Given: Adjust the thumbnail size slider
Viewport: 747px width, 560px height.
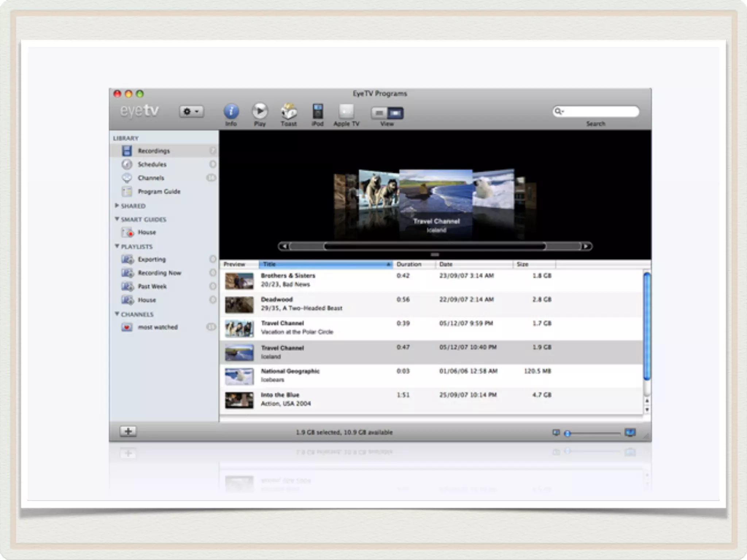Looking at the screenshot, I should pyautogui.click(x=568, y=433).
